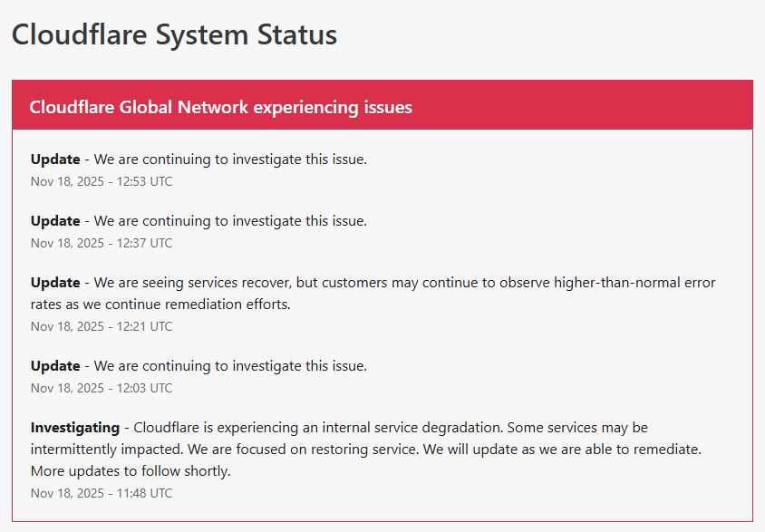The height and width of the screenshot is (532, 765).
Task: Click the bold Update label for services recovering
Action: pyautogui.click(x=55, y=283)
